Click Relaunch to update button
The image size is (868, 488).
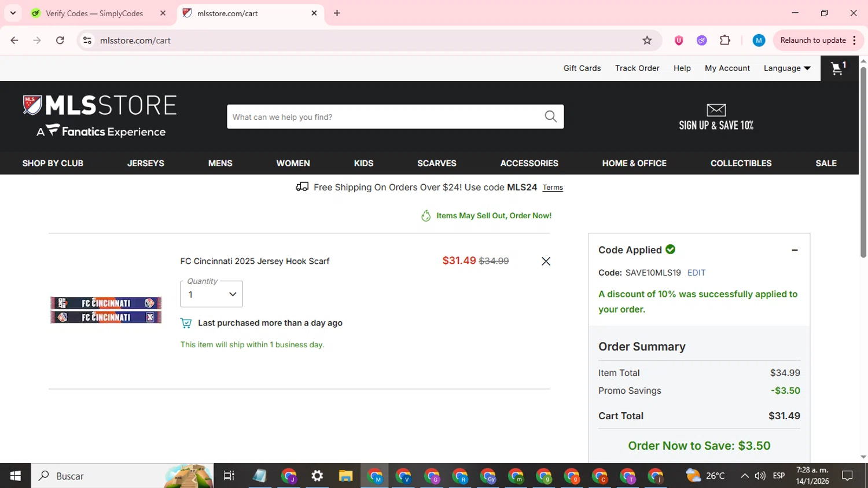812,41
